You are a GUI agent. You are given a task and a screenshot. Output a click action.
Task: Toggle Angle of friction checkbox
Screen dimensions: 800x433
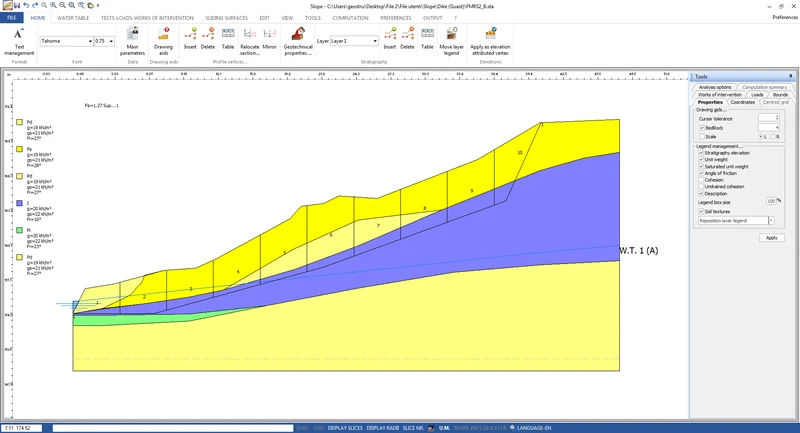tap(701, 173)
